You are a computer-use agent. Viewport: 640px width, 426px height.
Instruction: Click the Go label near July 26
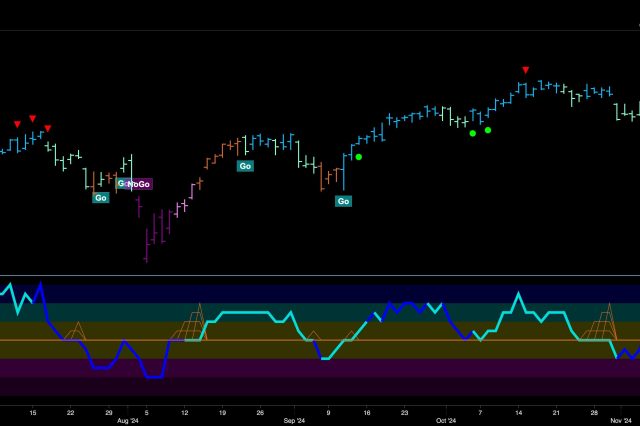[100, 198]
